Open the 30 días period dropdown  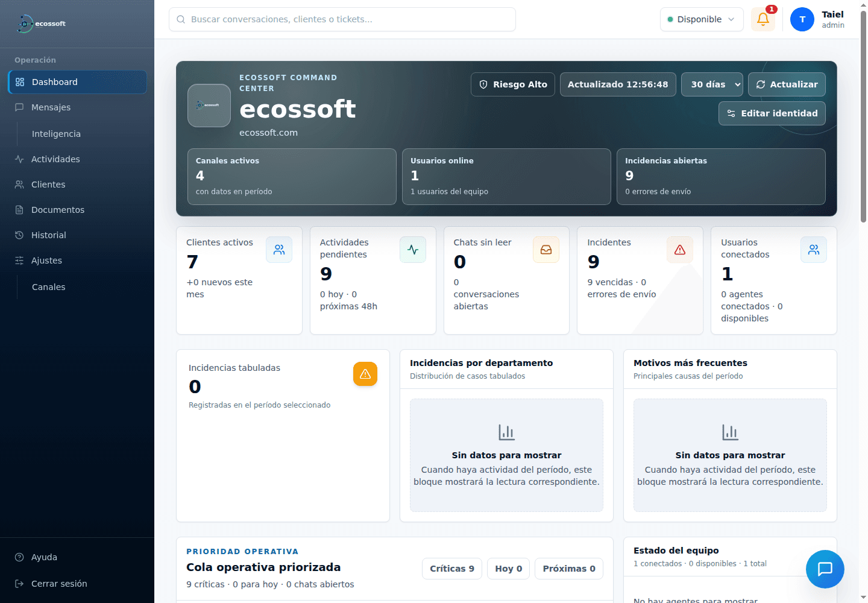[x=712, y=84]
